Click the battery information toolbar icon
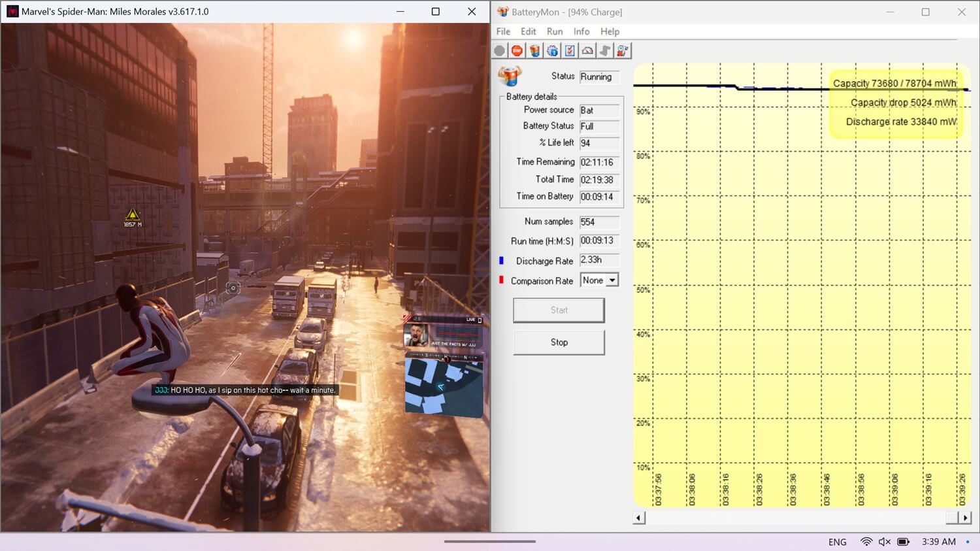This screenshot has height=551, width=980. [535, 51]
